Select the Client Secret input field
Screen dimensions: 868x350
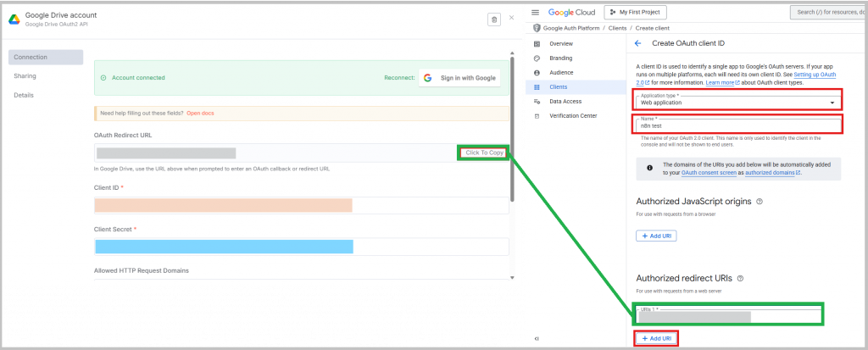click(x=301, y=247)
